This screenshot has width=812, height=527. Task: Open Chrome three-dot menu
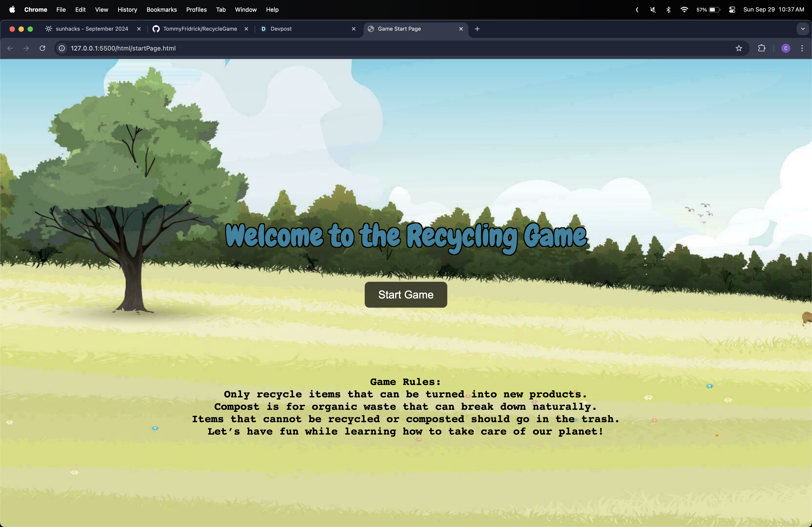(x=802, y=48)
